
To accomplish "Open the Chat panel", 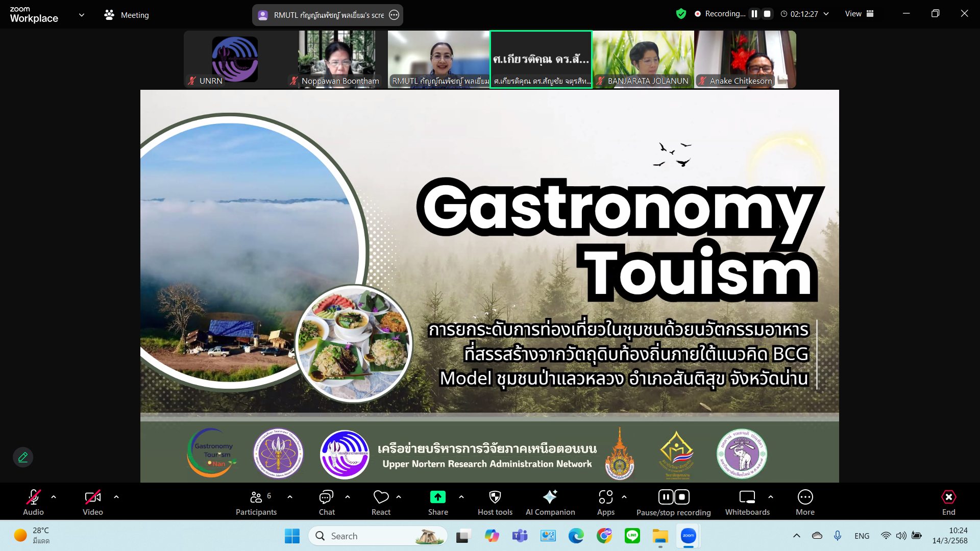I will click(x=326, y=502).
